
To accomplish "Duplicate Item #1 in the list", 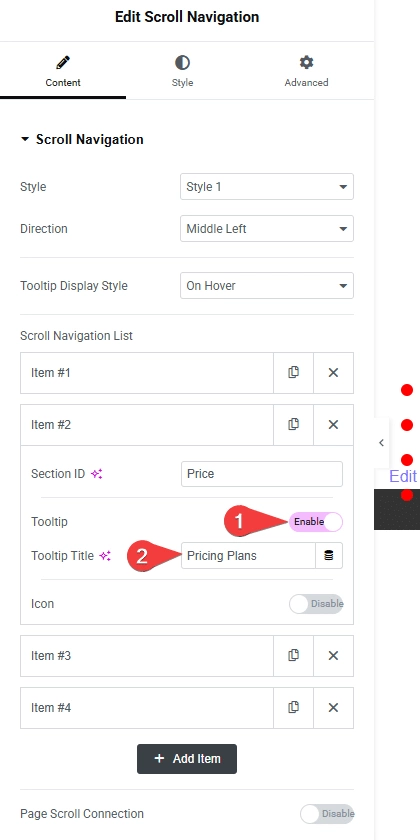I will click(294, 372).
